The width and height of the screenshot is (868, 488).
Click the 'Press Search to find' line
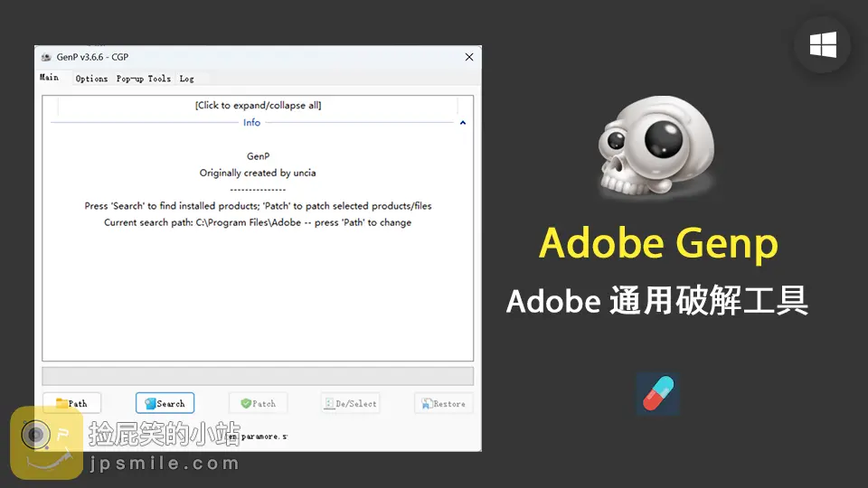point(258,206)
